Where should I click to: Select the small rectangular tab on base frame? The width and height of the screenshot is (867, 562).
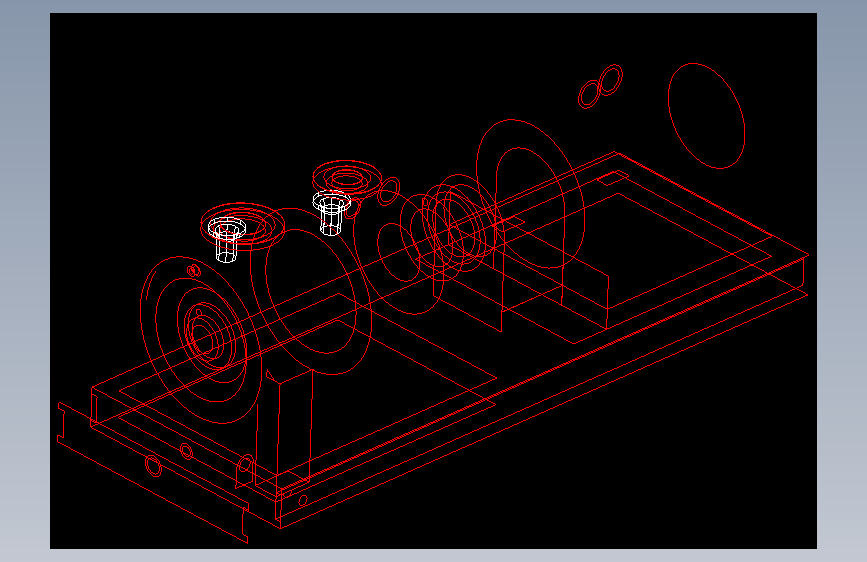pos(613,178)
